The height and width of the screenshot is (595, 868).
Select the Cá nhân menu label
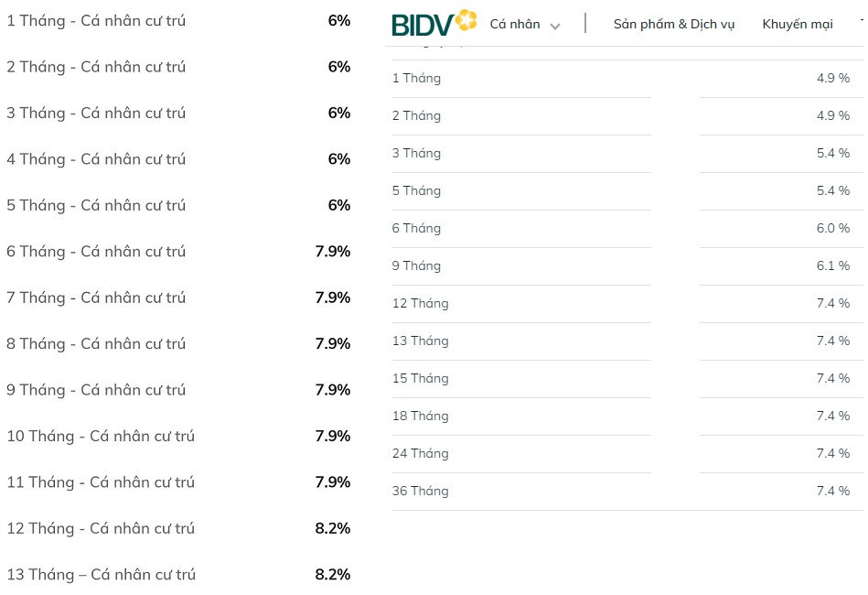(x=515, y=25)
